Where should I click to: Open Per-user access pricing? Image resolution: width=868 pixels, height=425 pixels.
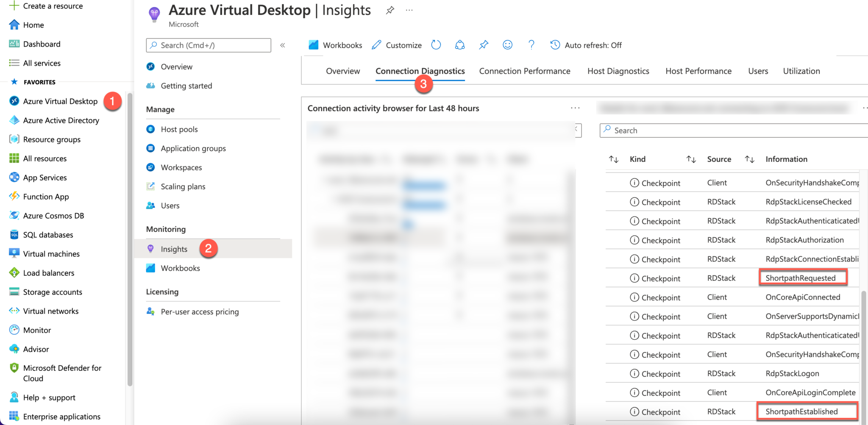pyautogui.click(x=200, y=312)
